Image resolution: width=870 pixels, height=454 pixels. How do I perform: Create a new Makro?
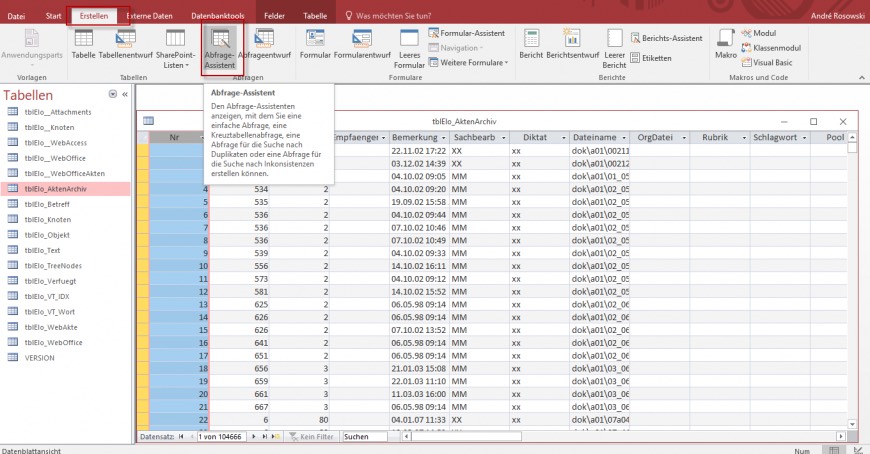[726, 44]
